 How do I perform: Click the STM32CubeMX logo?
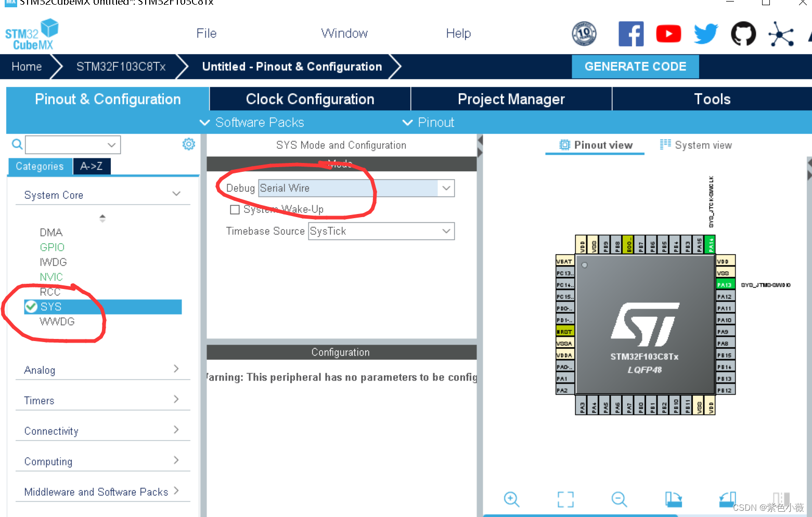(32, 34)
